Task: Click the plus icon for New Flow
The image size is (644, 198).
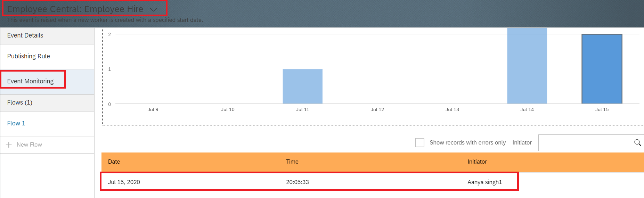Action: pos(9,145)
